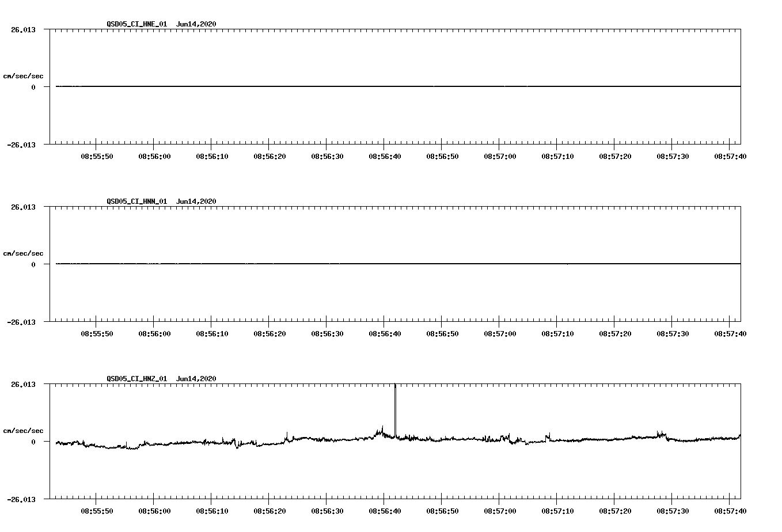
Task: Select the -26.013 lower limit on HNN plot
Action: pyautogui.click(x=21, y=322)
